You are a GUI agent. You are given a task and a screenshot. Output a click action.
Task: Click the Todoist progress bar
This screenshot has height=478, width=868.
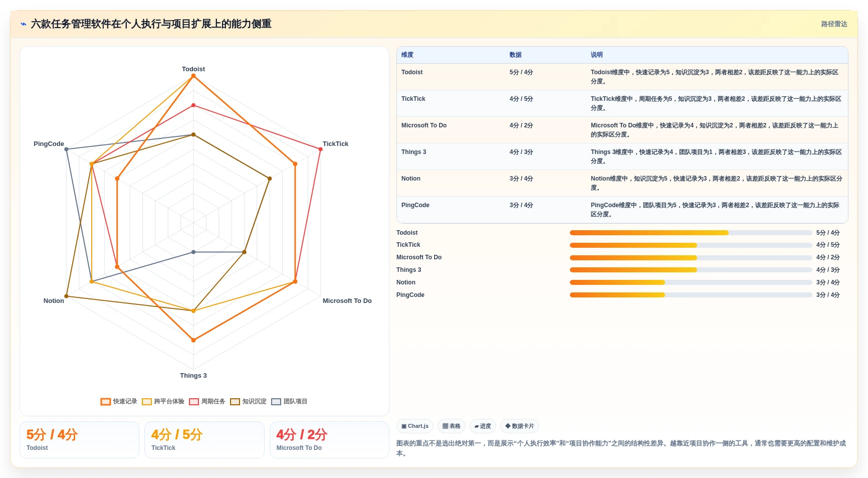[691, 233]
